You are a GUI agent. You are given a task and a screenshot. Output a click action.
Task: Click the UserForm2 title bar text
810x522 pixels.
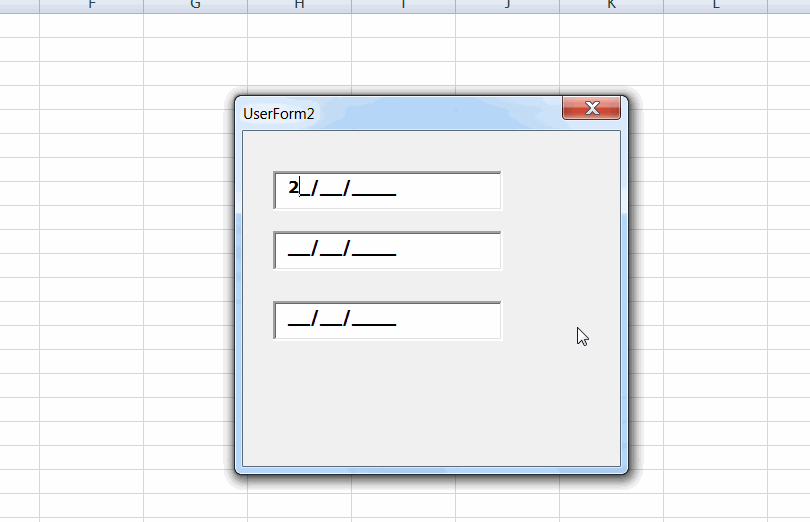[x=279, y=113]
